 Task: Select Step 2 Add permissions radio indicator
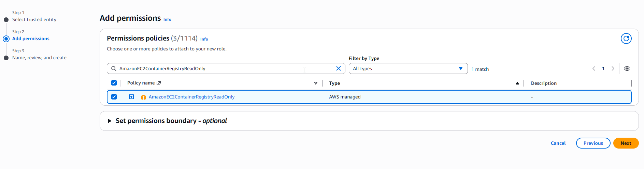(x=6, y=39)
